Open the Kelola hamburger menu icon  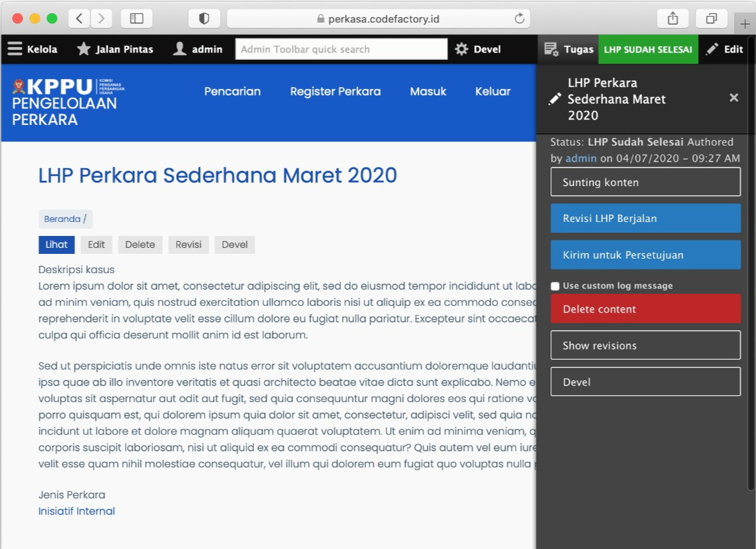coord(15,49)
